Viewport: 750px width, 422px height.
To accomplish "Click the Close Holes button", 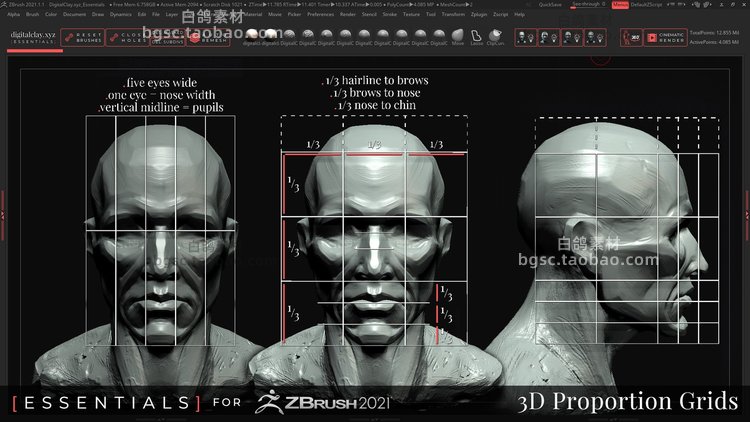I will click(x=127, y=37).
